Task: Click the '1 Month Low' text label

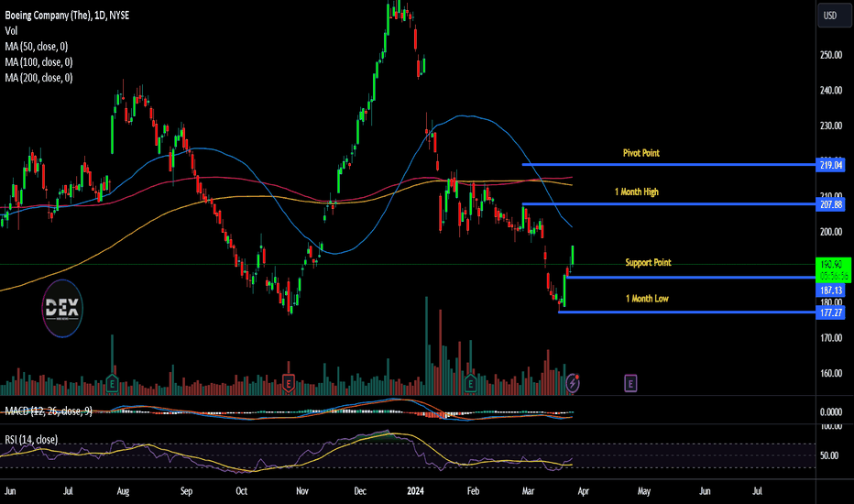Action: point(647,299)
